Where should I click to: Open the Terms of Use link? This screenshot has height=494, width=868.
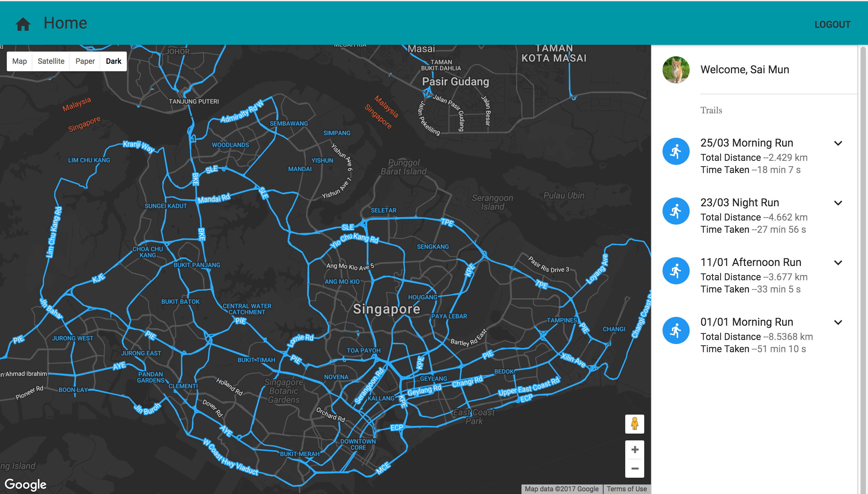pyautogui.click(x=627, y=489)
